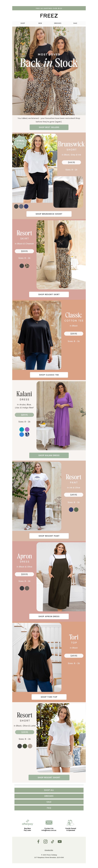Select the olive Resort Pant color swatch
Screen dimensions: 98x868
click(76, 509)
